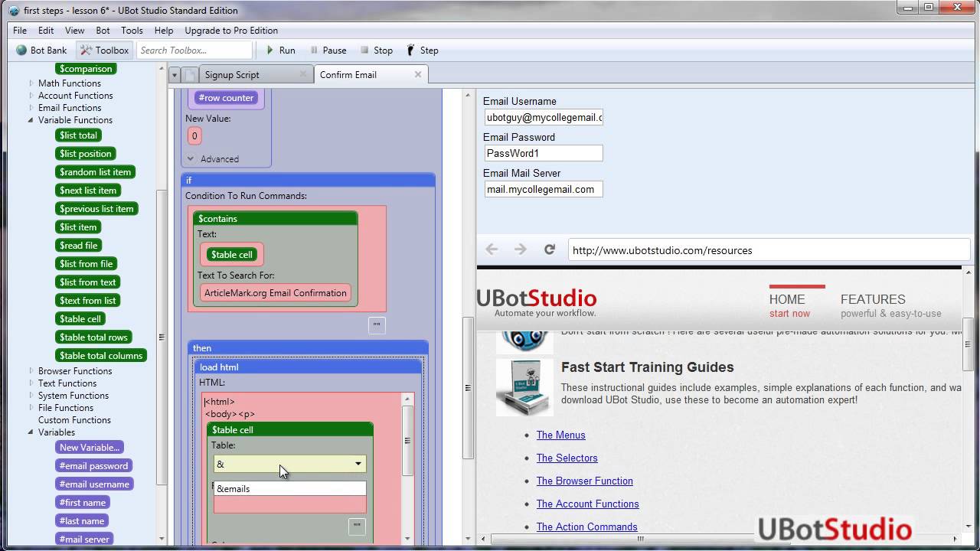
Task: Select the #email password variable
Action: click(x=93, y=466)
